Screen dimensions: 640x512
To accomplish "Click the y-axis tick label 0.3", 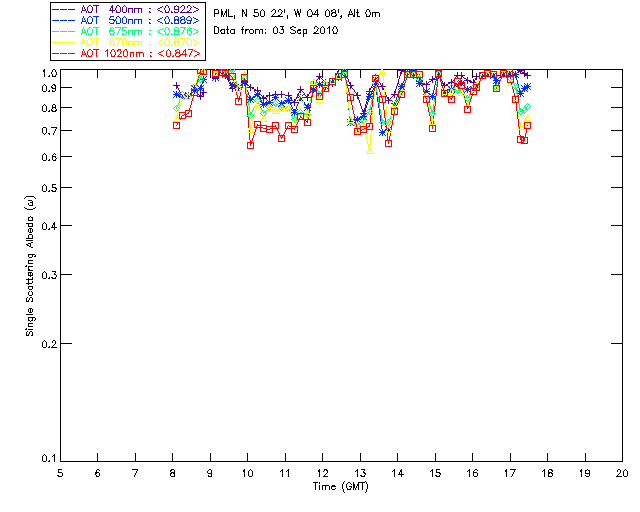I will (47, 274).
